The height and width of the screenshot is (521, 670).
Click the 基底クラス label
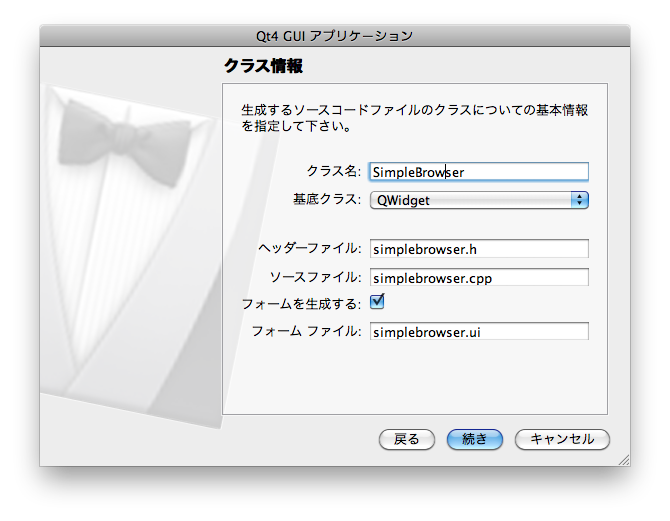tap(325, 200)
